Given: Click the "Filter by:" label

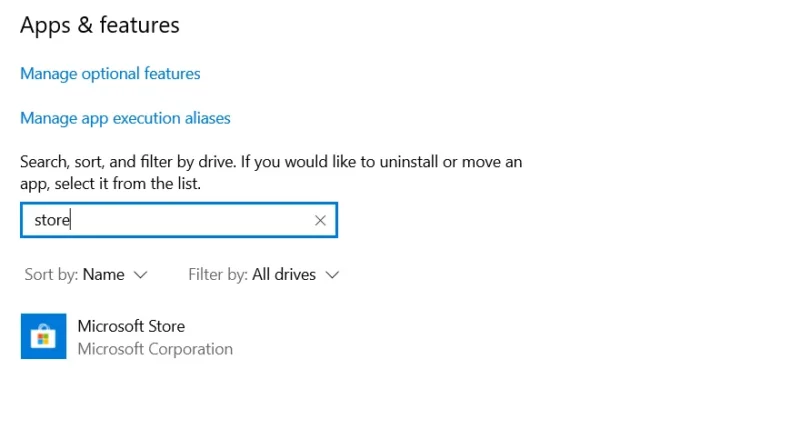Looking at the screenshot, I should coord(218,274).
